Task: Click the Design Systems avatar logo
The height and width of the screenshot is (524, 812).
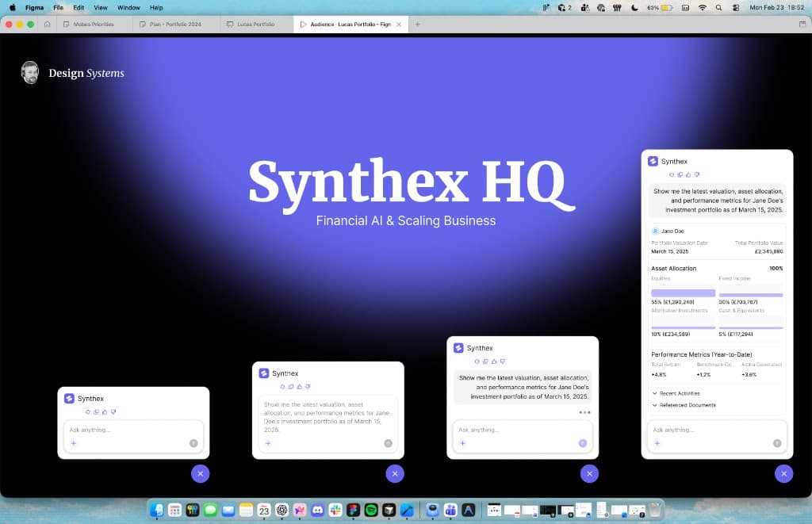Action: pyautogui.click(x=29, y=72)
